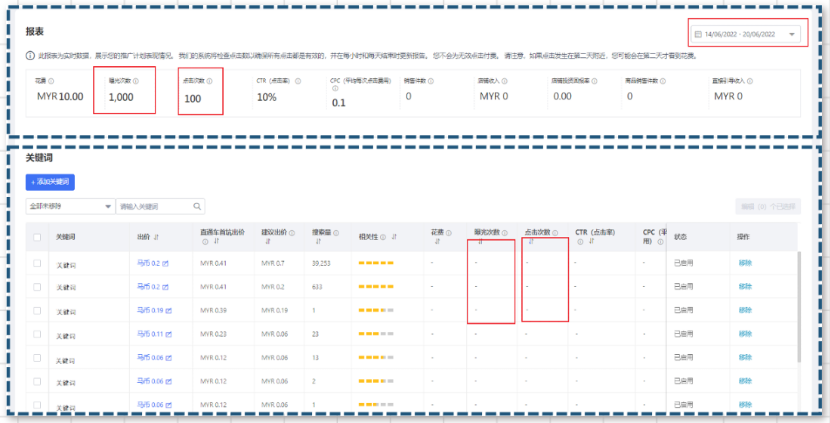
Task: Click the 移除 link in the first row
Action: point(745,263)
